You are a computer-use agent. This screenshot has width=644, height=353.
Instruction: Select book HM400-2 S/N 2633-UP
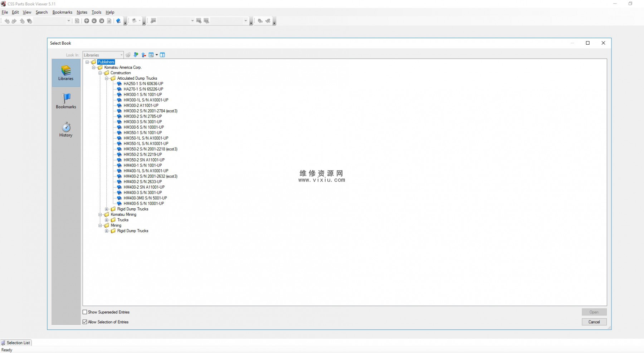(x=143, y=182)
